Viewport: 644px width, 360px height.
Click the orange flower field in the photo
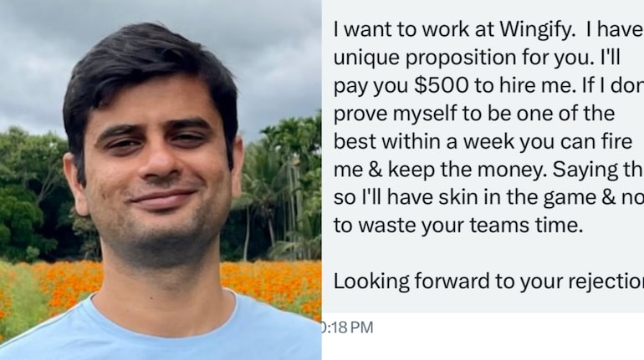point(271,283)
